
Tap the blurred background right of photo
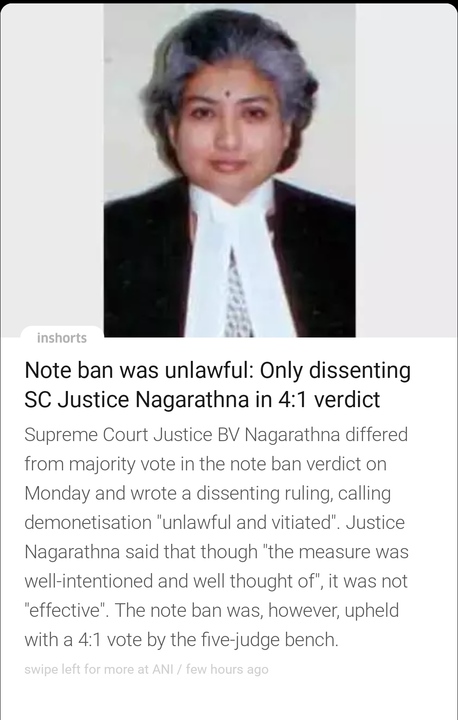[x=406, y=170]
